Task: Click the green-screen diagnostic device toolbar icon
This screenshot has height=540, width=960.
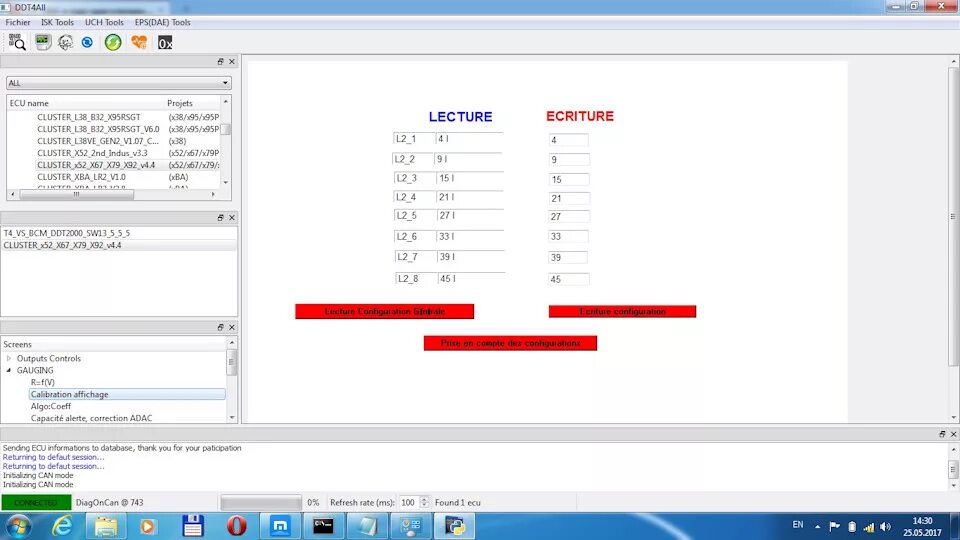Action: tap(42, 42)
